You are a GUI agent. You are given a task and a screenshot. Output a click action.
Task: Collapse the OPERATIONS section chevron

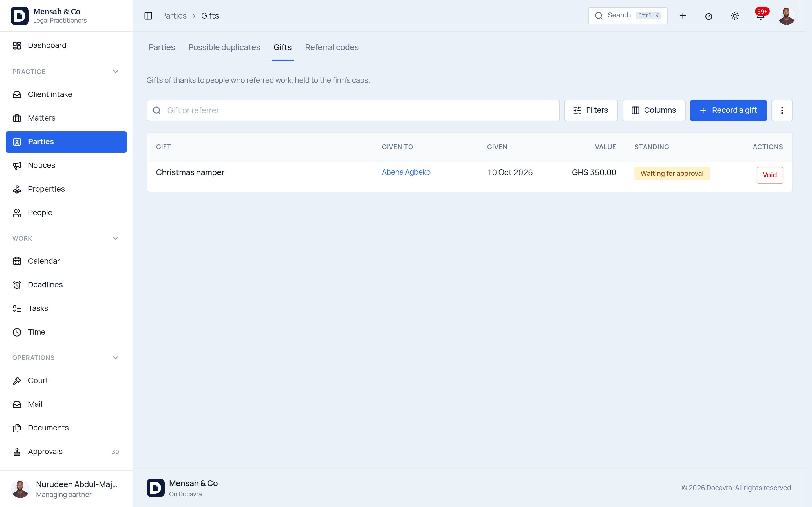pos(115,358)
